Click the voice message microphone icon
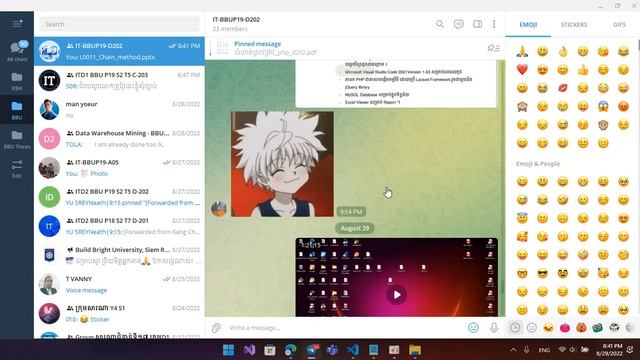 (494, 327)
